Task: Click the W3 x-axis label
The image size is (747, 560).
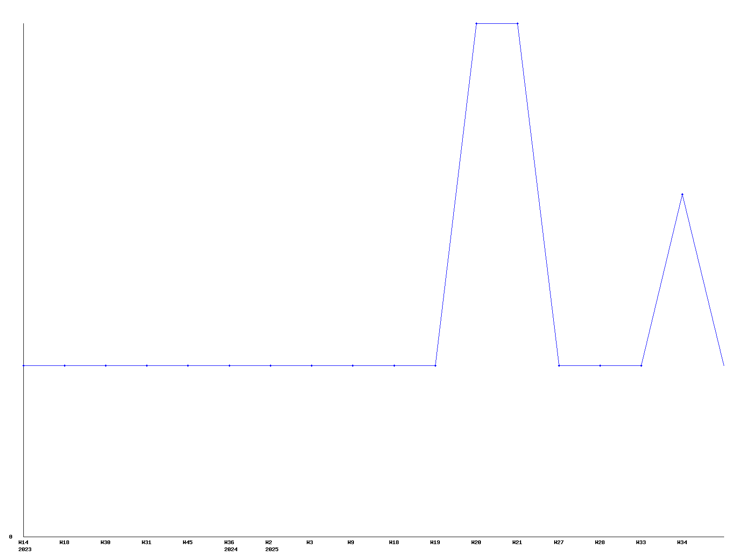Action: [310, 542]
